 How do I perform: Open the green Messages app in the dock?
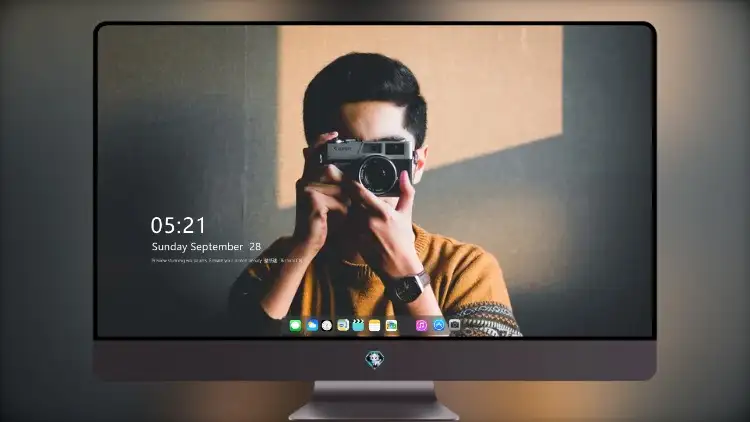point(295,326)
